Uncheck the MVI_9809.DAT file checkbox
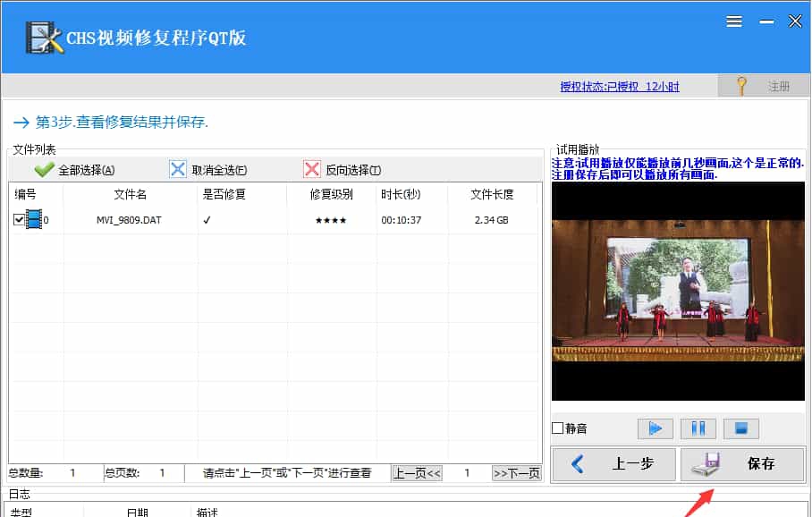Viewport: 812px width, 517px height. click(x=19, y=219)
